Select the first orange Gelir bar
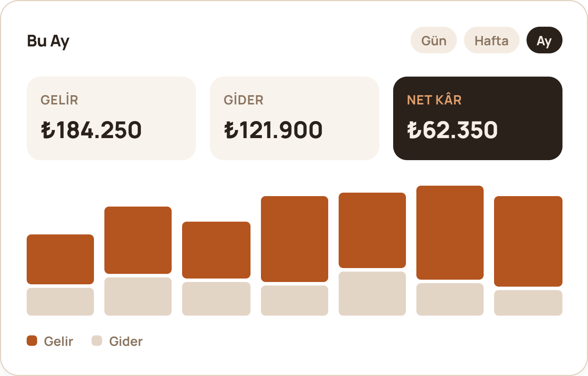 60,259
